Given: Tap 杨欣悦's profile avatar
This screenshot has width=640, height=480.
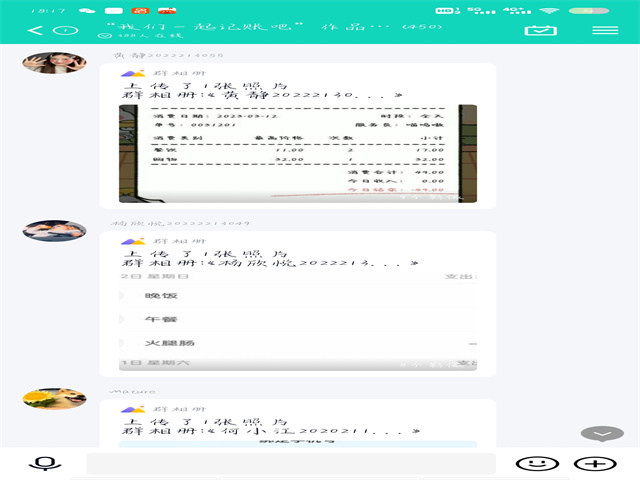Looking at the screenshot, I should [54, 231].
